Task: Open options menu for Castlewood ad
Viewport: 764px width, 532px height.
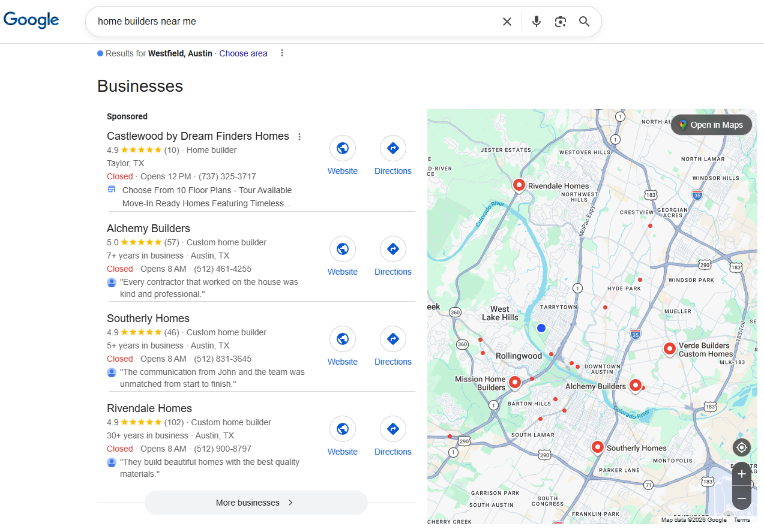Action: click(x=299, y=137)
